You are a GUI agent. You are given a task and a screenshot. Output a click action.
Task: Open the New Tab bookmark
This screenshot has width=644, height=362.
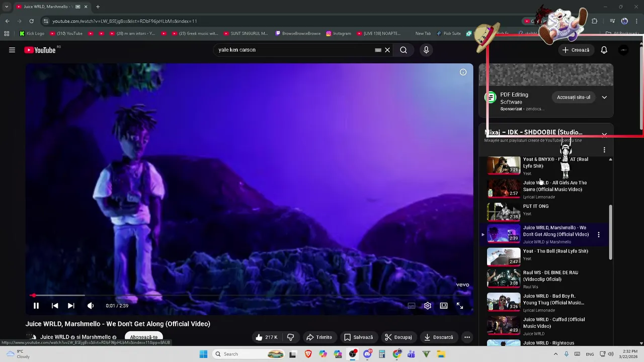point(423,34)
